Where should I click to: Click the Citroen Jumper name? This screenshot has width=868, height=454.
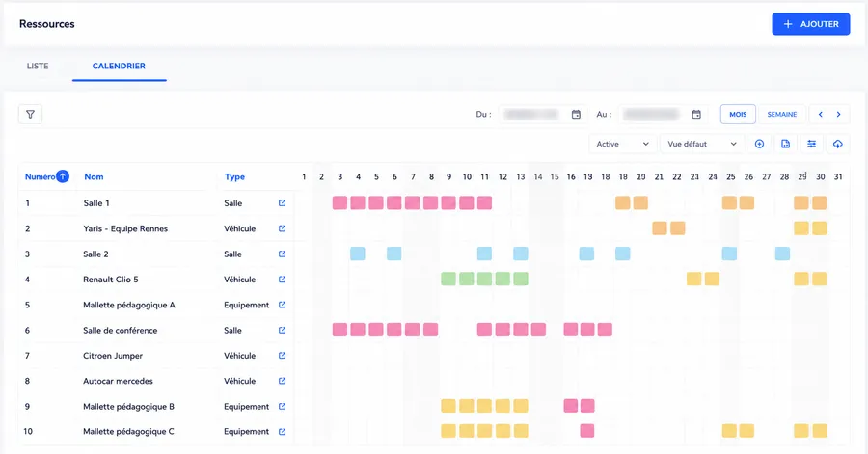pyautogui.click(x=113, y=356)
